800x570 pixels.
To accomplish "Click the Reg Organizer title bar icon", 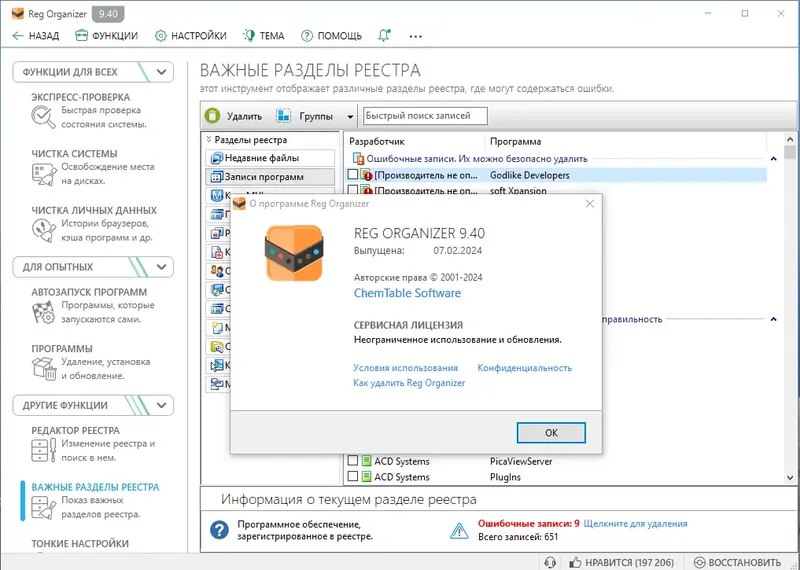I will click(17, 14).
